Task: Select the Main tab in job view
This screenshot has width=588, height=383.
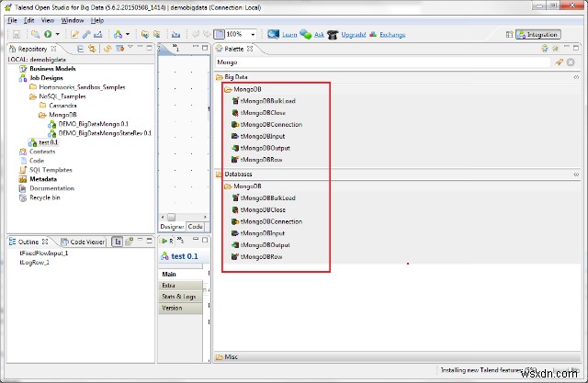Action: [x=180, y=274]
